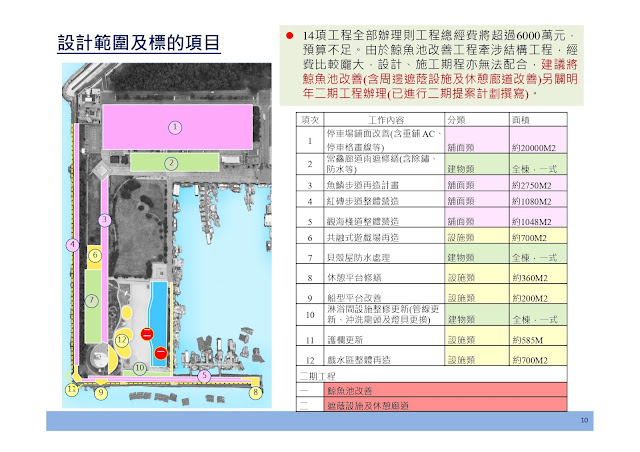The height and width of the screenshot is (452, 640).
Task: Click yellow circled marker 11 on the map
Action: click(x=72, y=389)
